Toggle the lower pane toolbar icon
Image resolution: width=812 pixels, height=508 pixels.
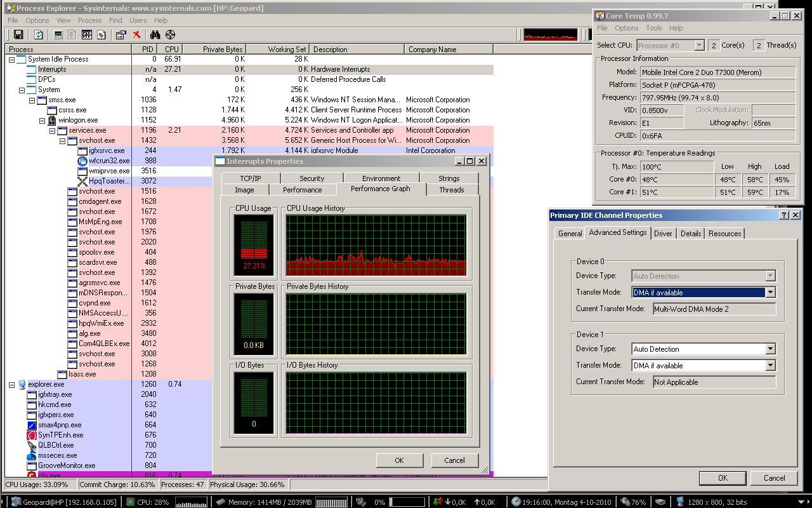pyautogui.click(x=87, y=35)
